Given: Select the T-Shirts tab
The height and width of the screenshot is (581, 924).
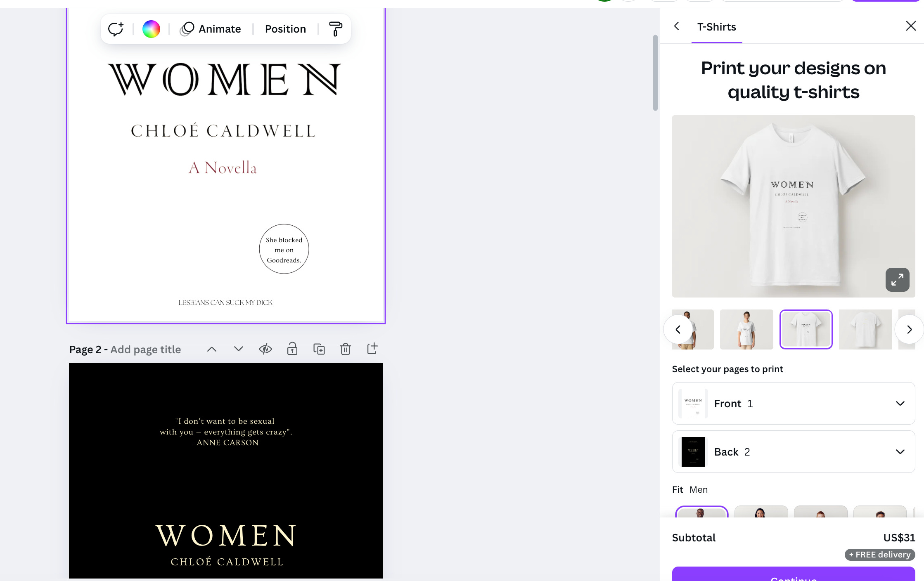Looking at the screenshot, I should 717,27.
